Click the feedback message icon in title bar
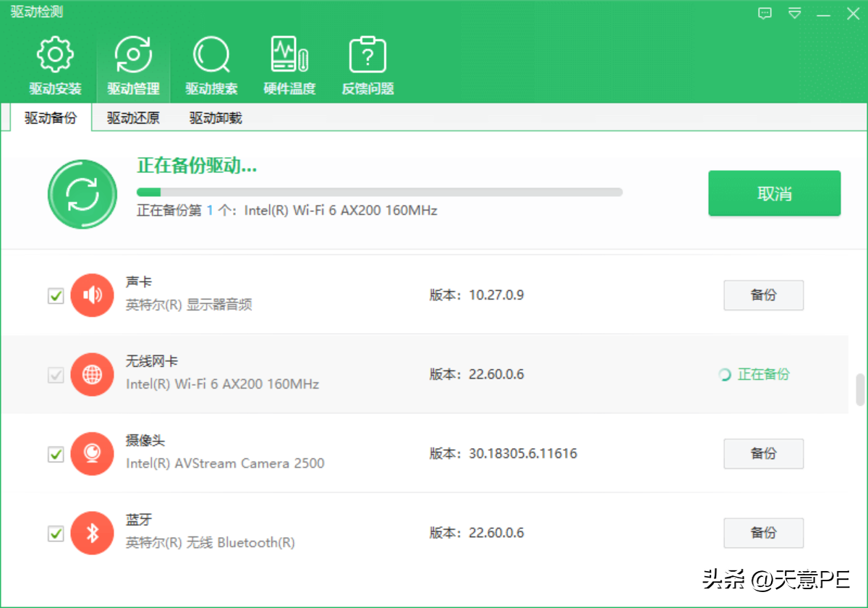The width and height of the screenshot is (868, 608). pos(765,14)
